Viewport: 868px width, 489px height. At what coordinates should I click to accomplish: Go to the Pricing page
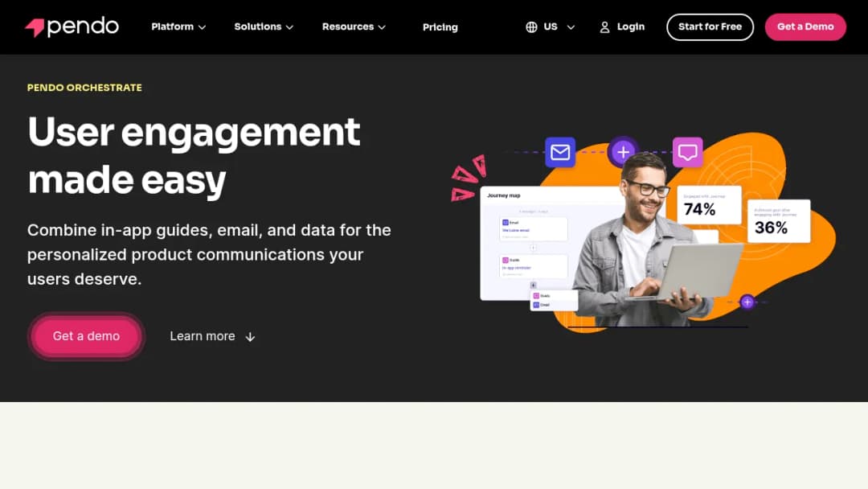pos(440,27)
